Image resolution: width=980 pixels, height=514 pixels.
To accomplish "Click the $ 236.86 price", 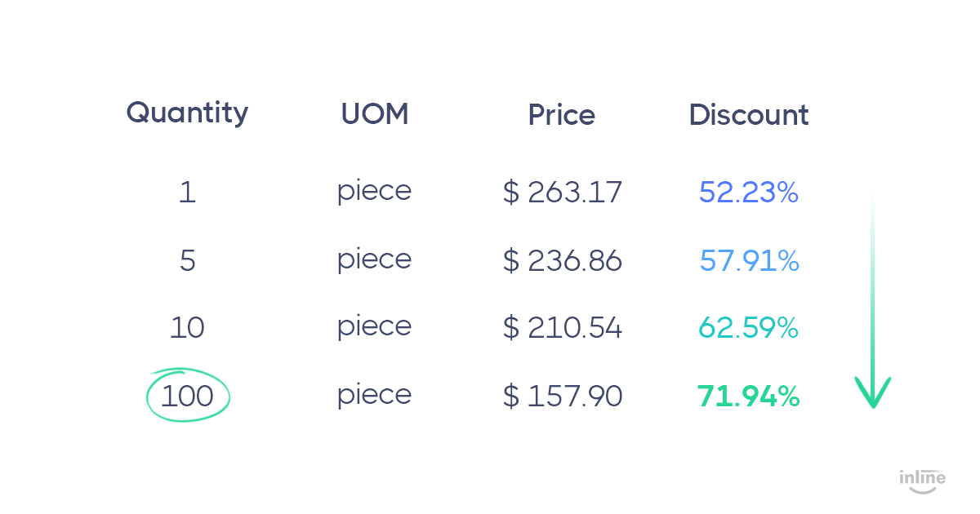I will (563, 261).
